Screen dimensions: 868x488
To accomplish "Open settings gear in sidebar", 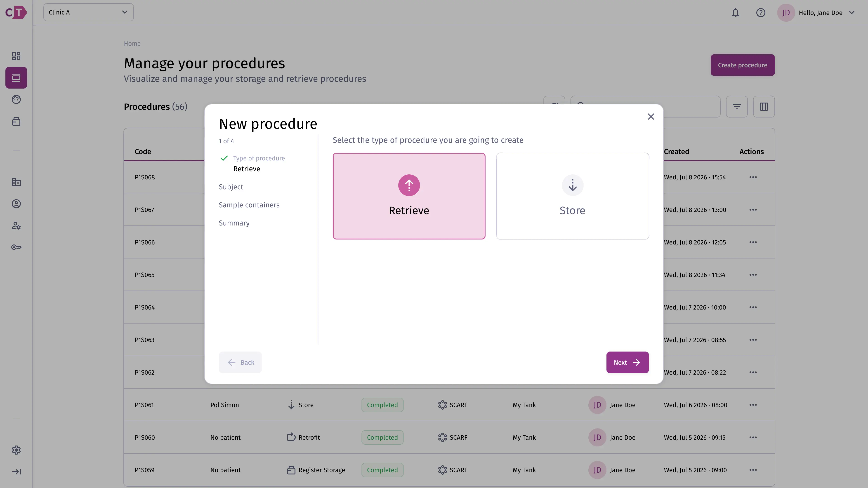I will (16, 450).
